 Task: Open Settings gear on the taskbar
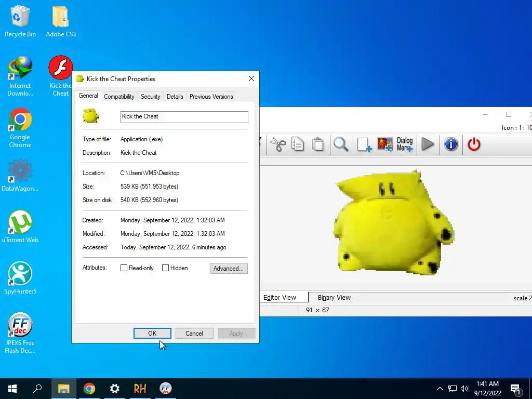(115, 389)
